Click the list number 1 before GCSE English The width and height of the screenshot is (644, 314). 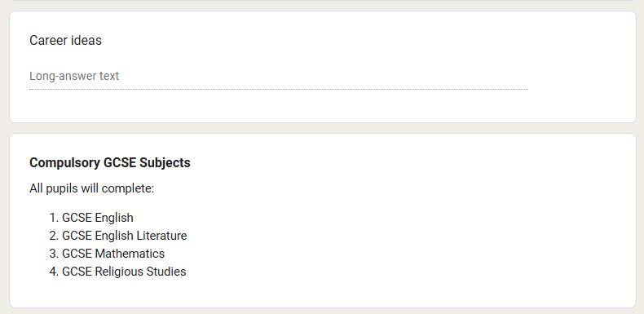(x=54, y=218)
